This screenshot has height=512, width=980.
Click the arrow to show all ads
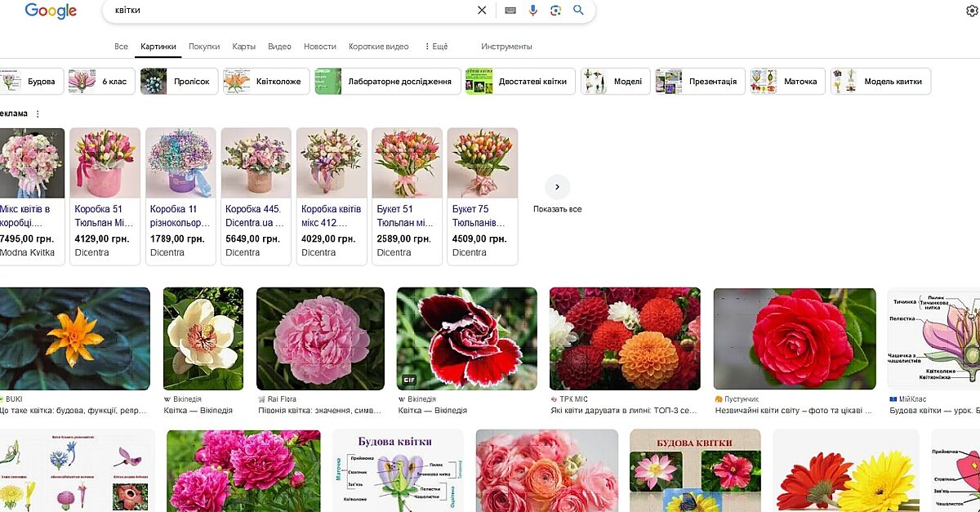click(x=557, y=187)
